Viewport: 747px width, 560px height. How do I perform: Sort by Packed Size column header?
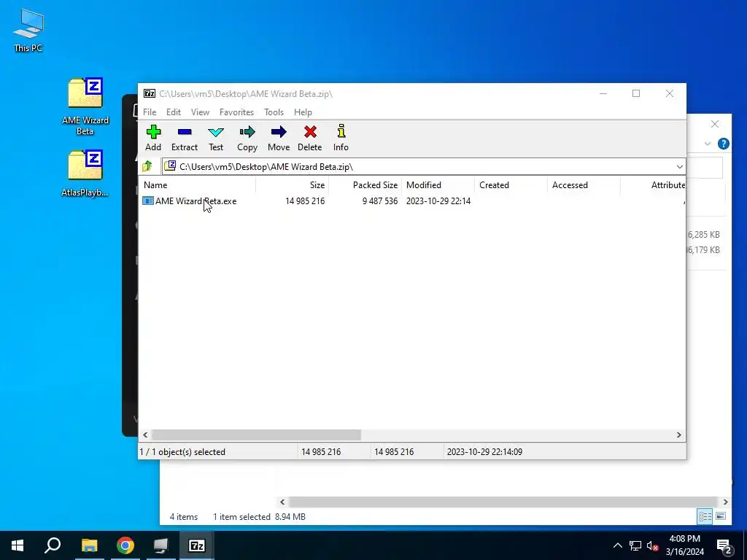point(365,185)
